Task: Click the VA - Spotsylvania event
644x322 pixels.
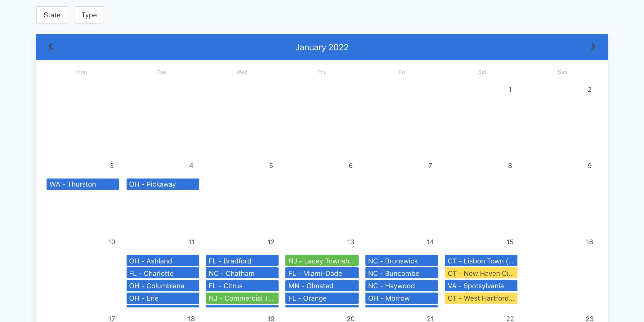Action: 481,285
